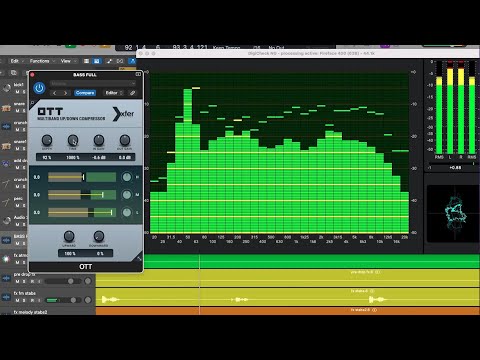
Task: Open the plugin preset name dropdown
Action: [x=93, y=84]
